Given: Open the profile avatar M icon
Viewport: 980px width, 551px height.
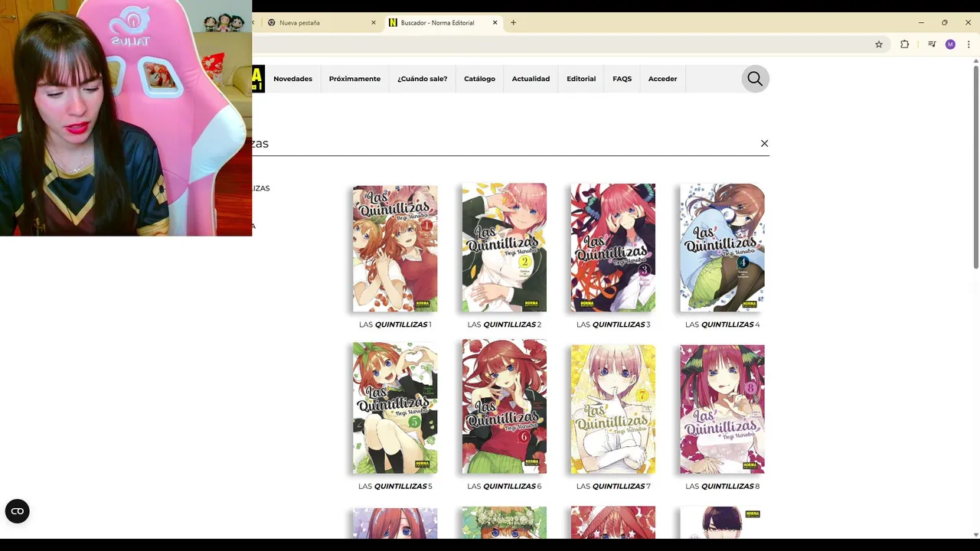Looking at the screenshot, I should 950,44.
